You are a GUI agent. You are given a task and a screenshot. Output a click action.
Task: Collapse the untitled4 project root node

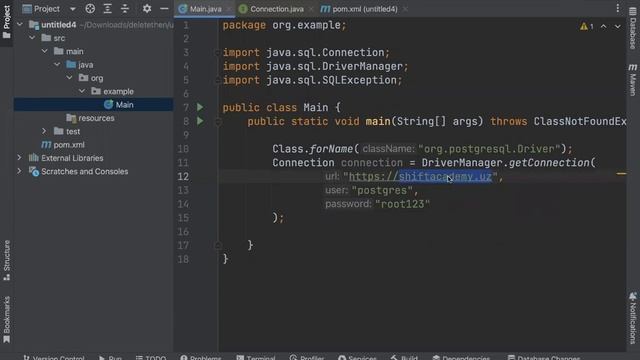pos(20,24)
